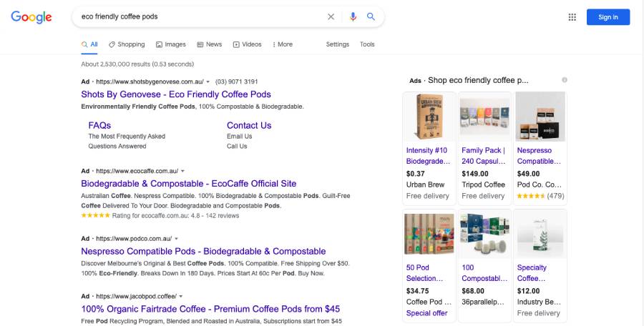This screenshot has height=326, width=644.
Task: Click the $149.00 price
Action: [475, 174]
